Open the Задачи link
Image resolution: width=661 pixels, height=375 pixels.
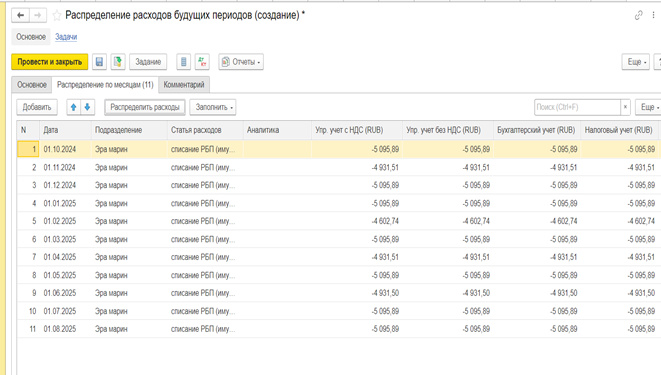pyautogui.click(x=66, y=37)
